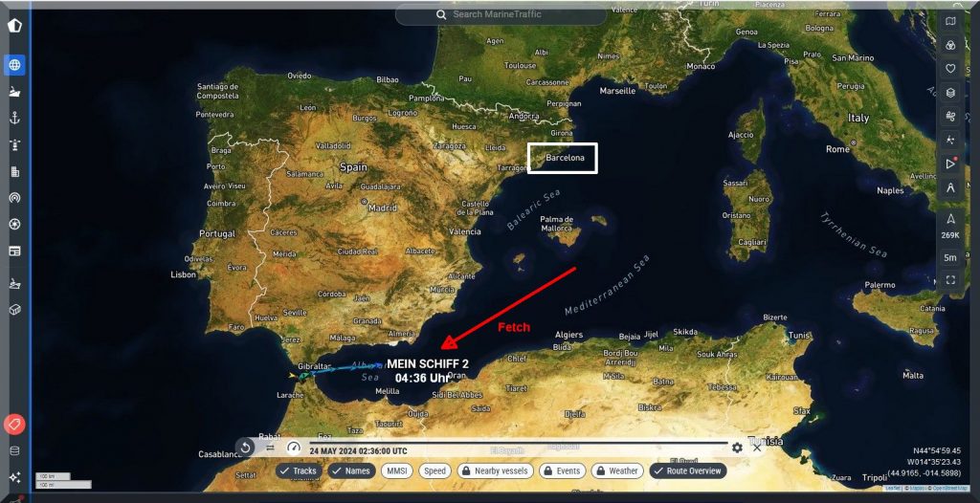Click the red tag icon in sidebar
Viewport: 980px width, 503px height.
[x=15, y=424]
